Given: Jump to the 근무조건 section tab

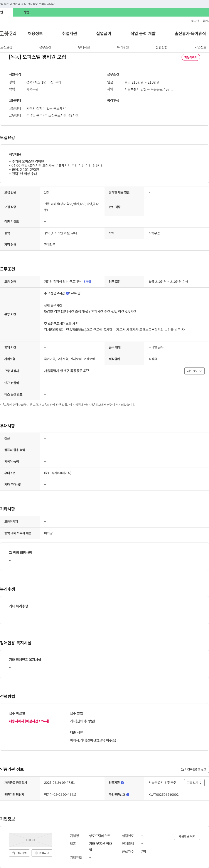Looking at the screenshot, I should pos(45,47).
